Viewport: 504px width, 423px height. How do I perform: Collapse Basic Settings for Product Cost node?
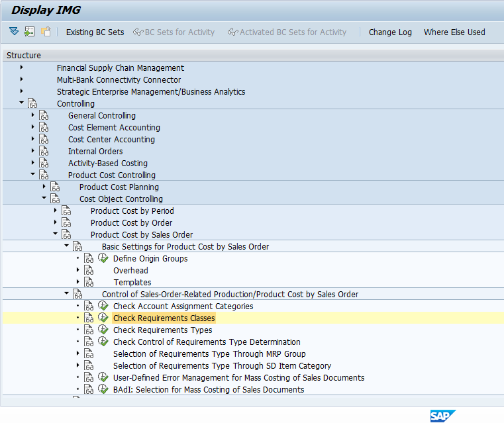[66, 246]
